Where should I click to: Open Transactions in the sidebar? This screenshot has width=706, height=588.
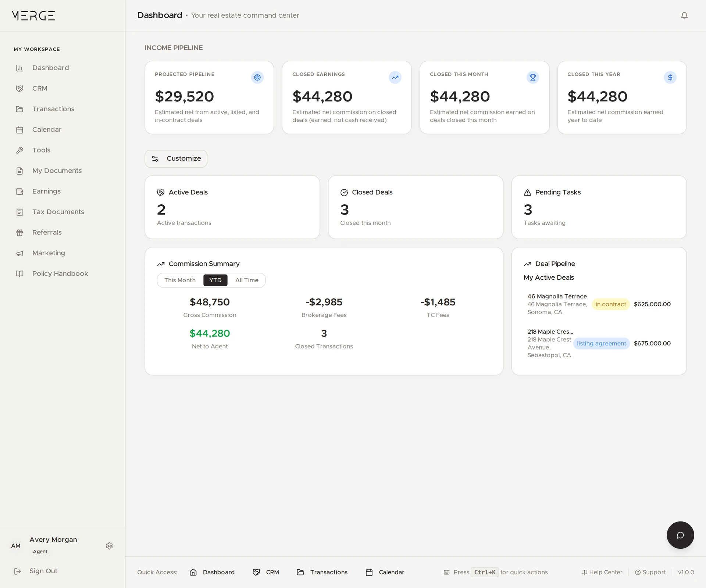pyautogui.click(x=63, y=109)
